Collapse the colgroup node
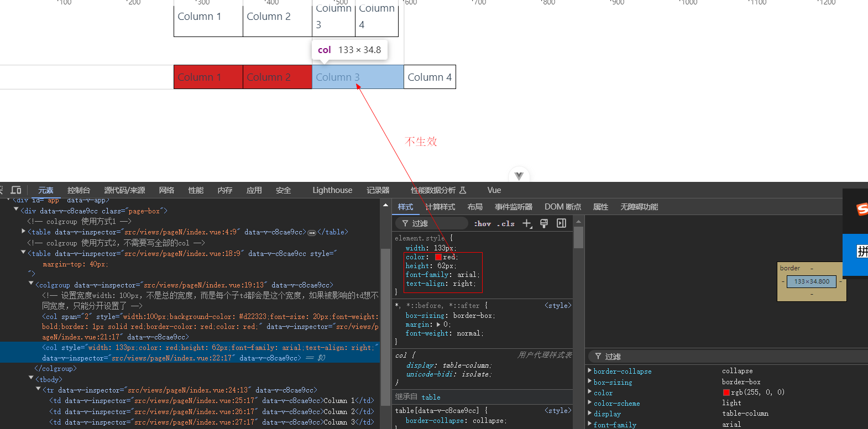Image resolution: width=868 pixels, height=429 pixels. 31,284
